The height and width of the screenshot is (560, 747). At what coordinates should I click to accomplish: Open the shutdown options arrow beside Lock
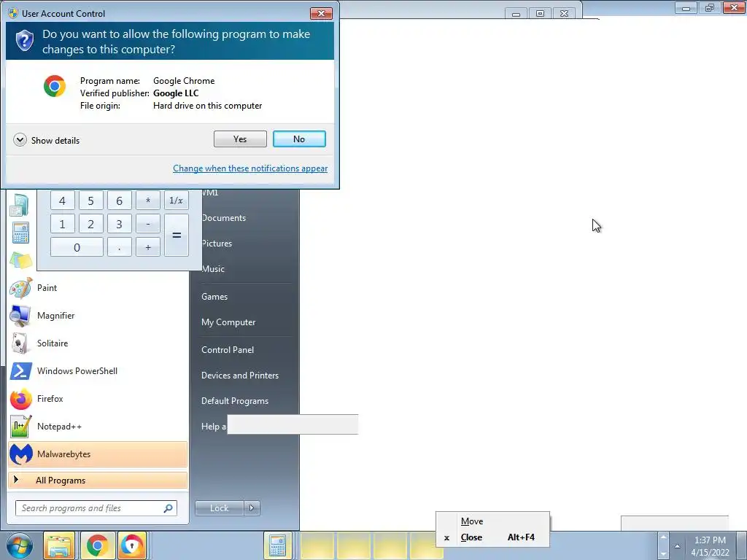click(252, 508)
